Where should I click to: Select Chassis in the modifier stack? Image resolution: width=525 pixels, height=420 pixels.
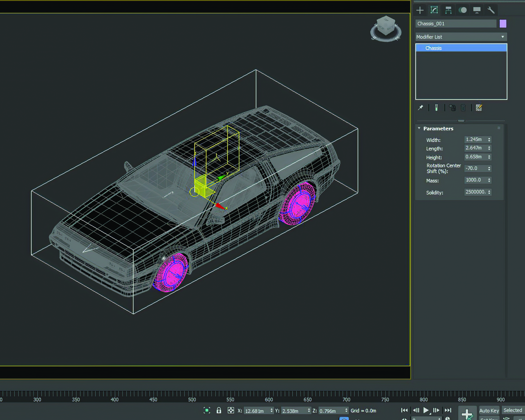[461, 48]
